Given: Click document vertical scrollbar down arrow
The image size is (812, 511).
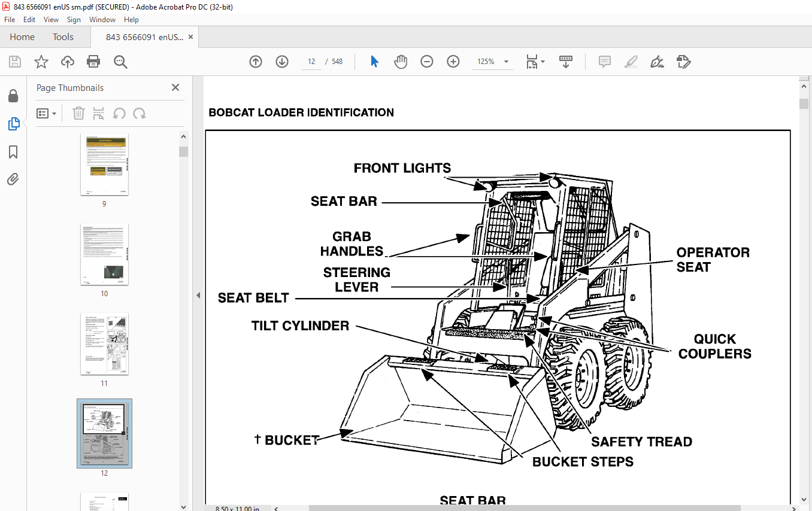Looking at the screenshot, I should pos(804,499).
